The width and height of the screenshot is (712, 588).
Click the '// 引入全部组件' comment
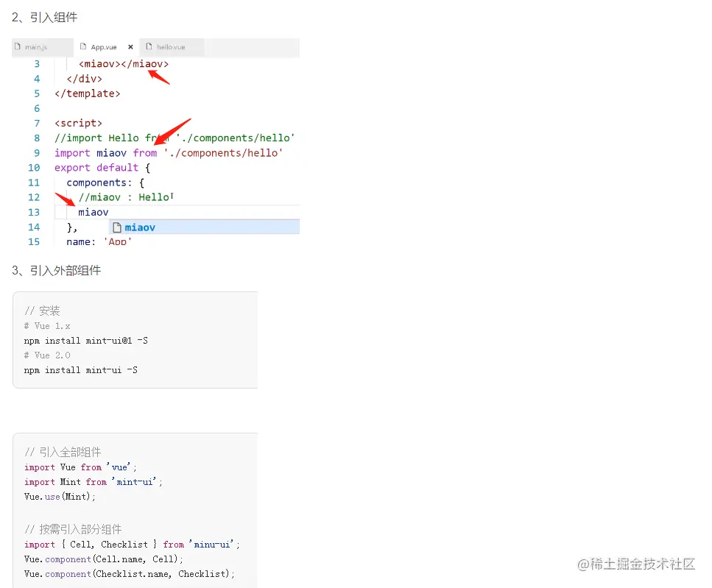point(63,452)
